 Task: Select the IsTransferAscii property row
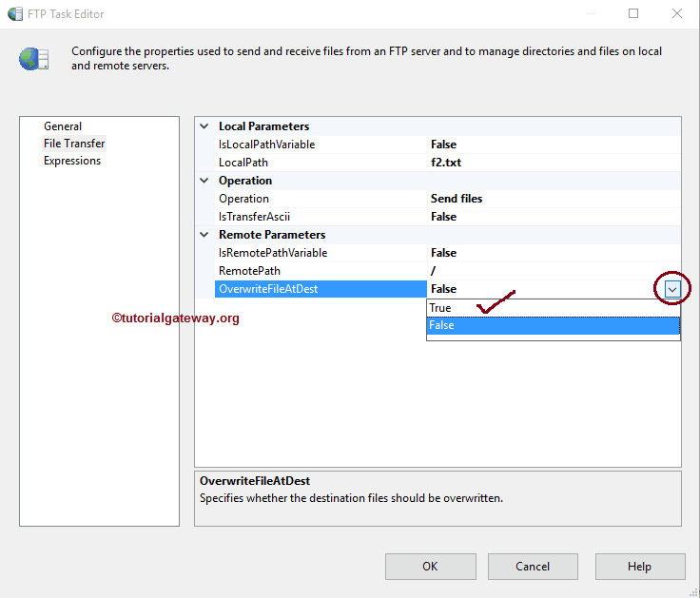255,217
